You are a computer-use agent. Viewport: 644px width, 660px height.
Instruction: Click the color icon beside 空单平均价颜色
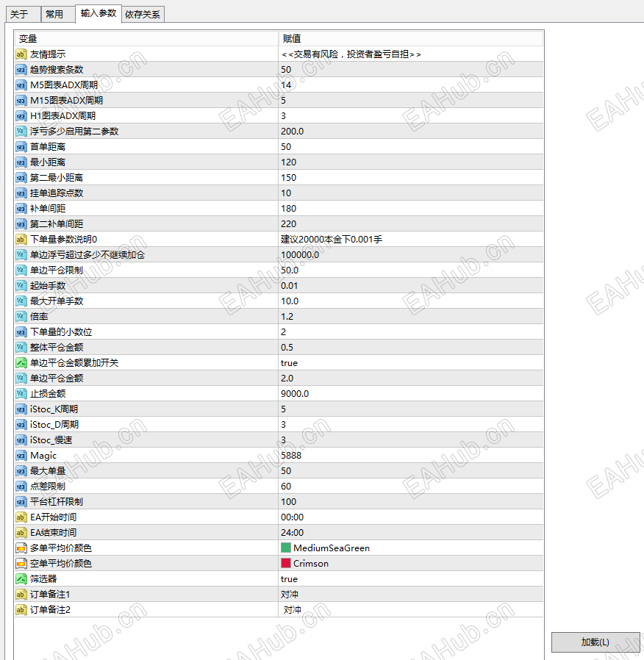(x=21, y=564)
